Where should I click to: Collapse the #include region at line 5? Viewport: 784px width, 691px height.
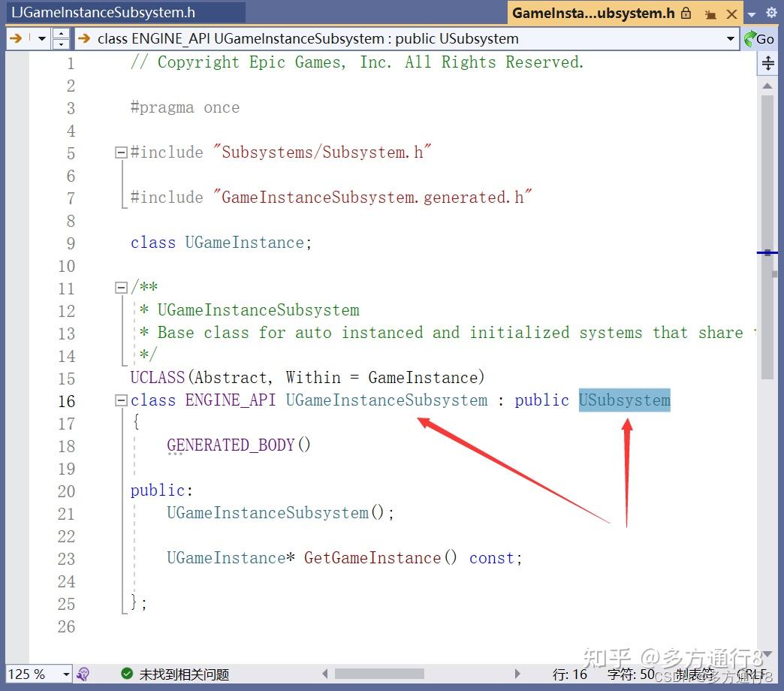120,152
